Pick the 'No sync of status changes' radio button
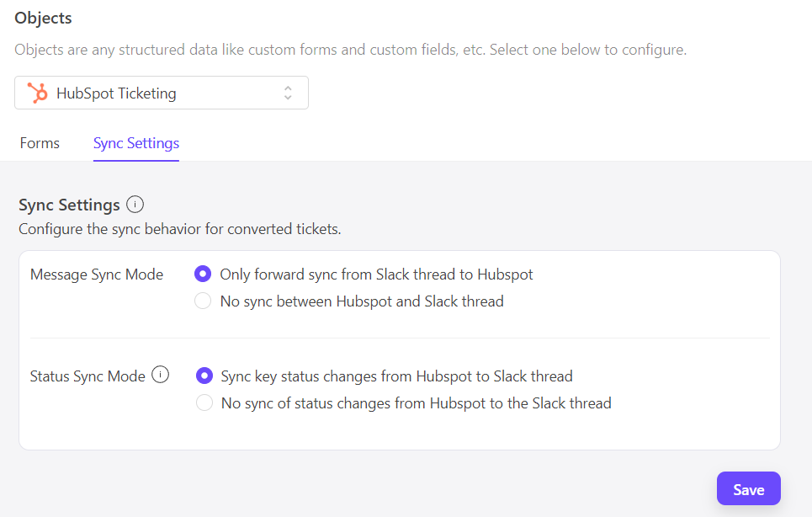 (204, 403)
